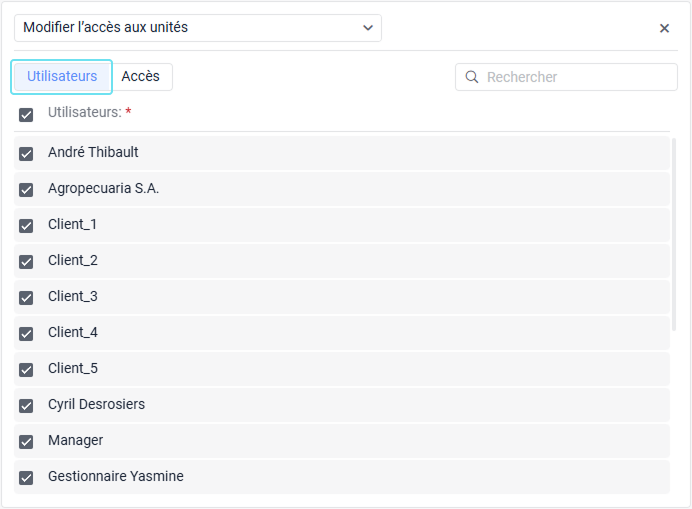
Task: Open the Accès tab
Action: point(141,76)
